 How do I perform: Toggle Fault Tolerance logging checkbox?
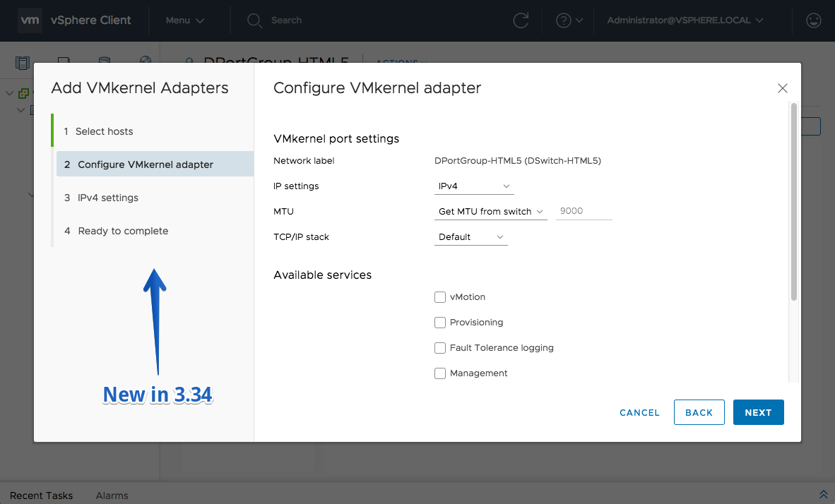click(440, 348)
